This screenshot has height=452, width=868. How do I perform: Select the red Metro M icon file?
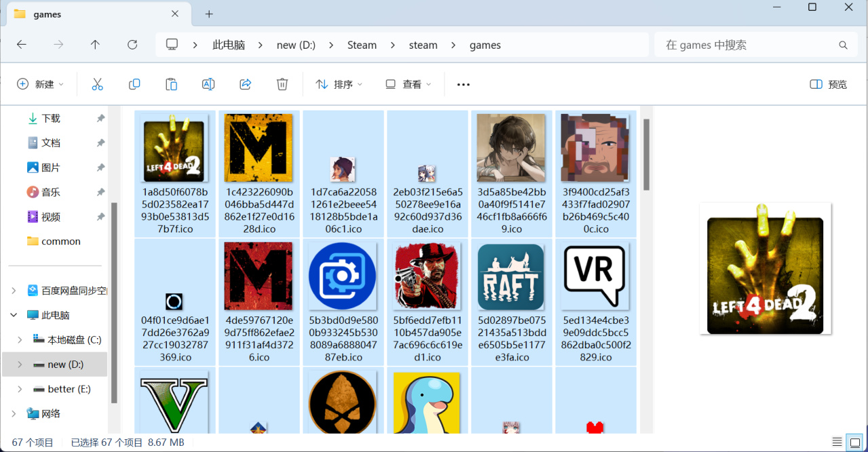[258, 302]
